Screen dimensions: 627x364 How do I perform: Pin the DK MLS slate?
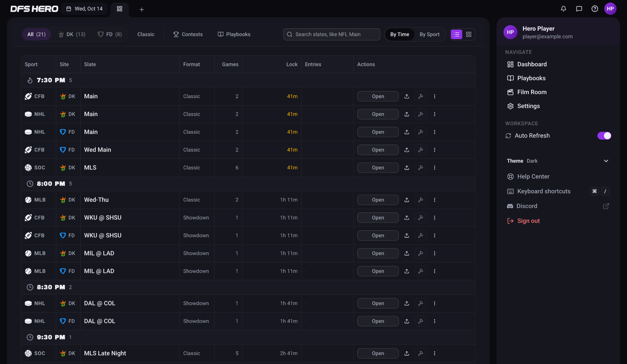pyautogui.click(x=421, y=168)
